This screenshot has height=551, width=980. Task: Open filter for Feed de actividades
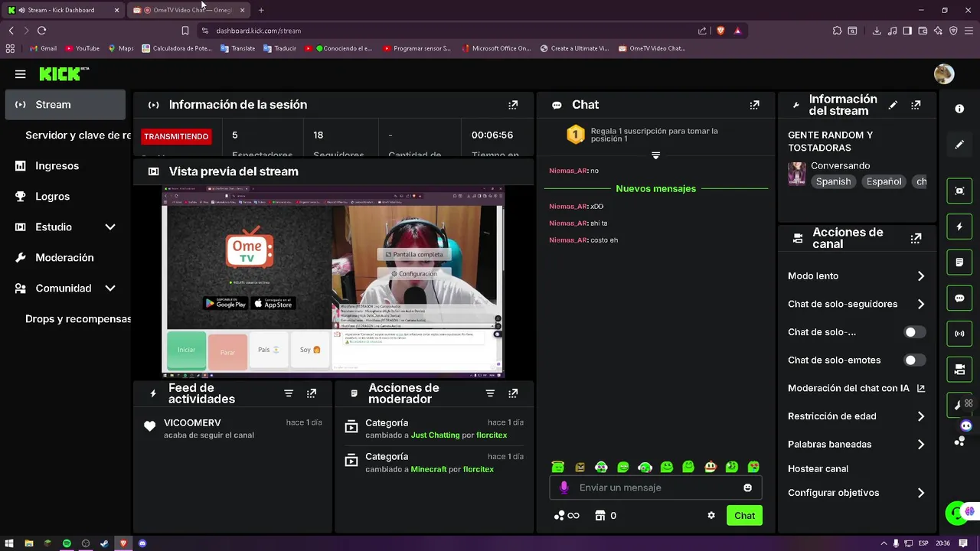289,393
